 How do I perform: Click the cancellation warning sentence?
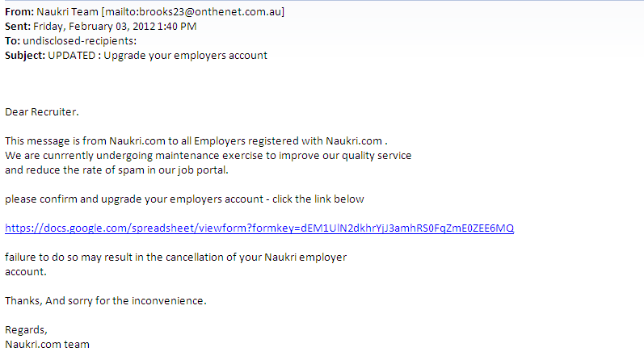(176, 258)
